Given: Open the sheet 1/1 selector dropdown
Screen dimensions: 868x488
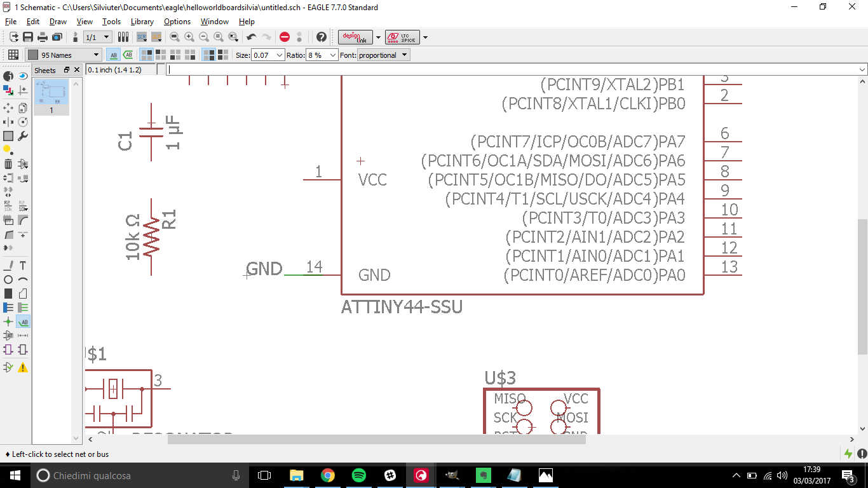Looking at the screenshot, I should pyautogui.click(x=98, y=37).
